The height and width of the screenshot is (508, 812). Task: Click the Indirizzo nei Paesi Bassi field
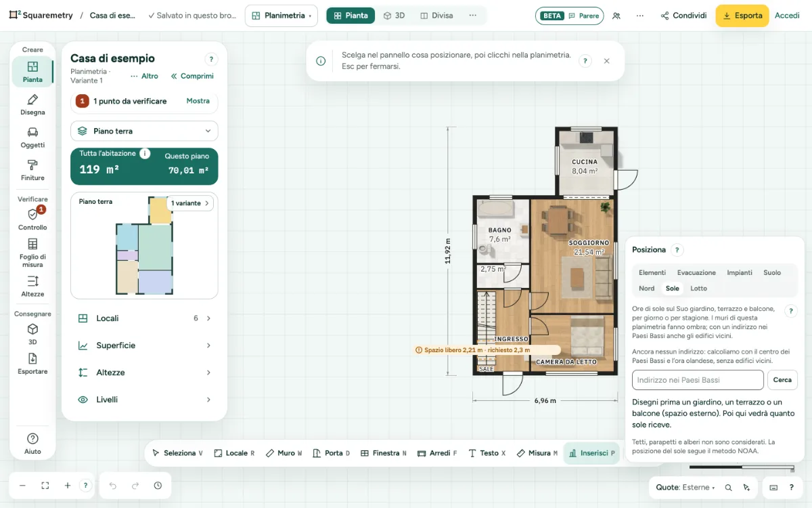(x=698, y=380)
